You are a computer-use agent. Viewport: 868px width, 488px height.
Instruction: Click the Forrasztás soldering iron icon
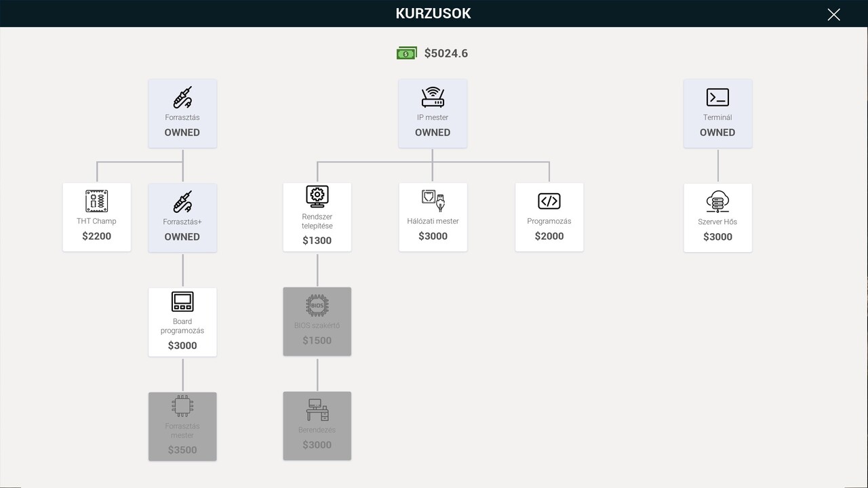[x=182, y=98]
